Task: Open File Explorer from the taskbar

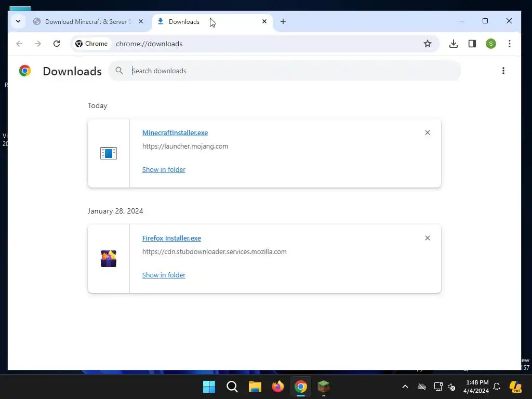Action: pos(255,387)
